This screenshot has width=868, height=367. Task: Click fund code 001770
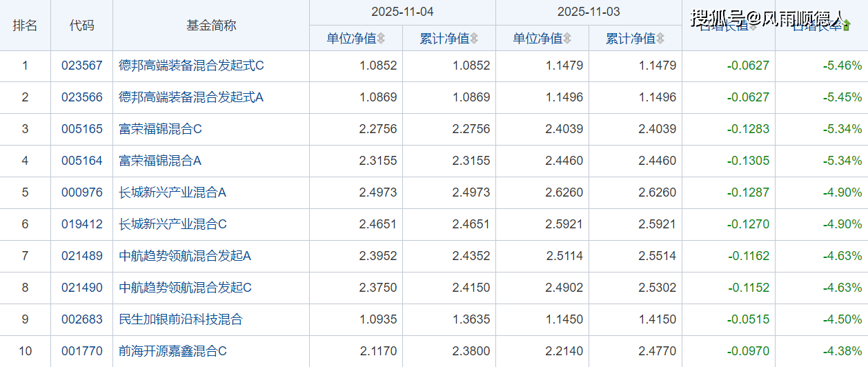pyautogui.click(x=81, y=351)
